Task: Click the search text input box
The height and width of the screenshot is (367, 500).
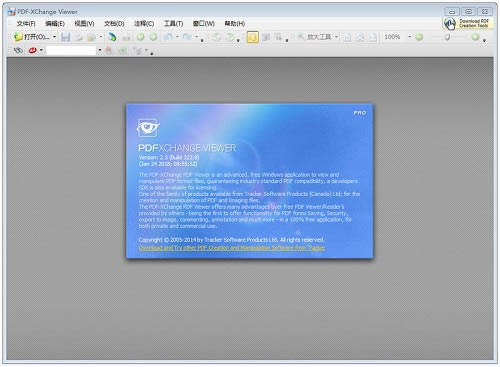Action: 71,51
